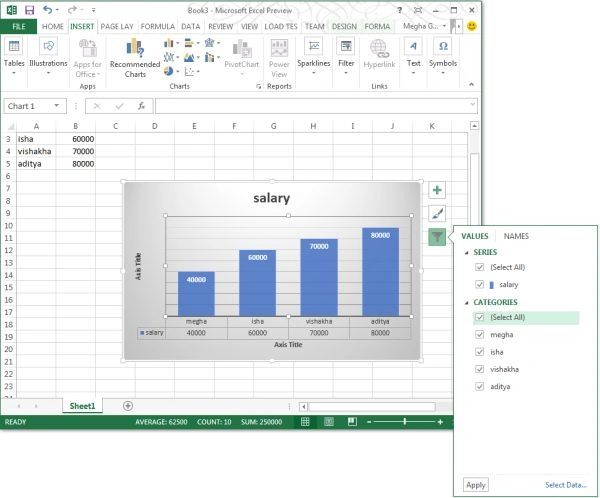This screenshot has width=600, height=498.
Task: Open the Chart Elements plus button
Action: (437, 190)
